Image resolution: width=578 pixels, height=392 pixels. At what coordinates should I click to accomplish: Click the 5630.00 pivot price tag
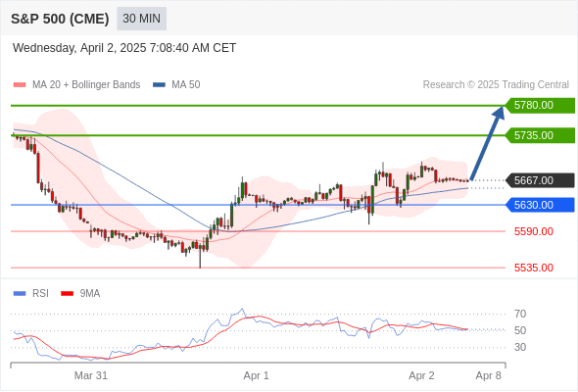[540, 205]
